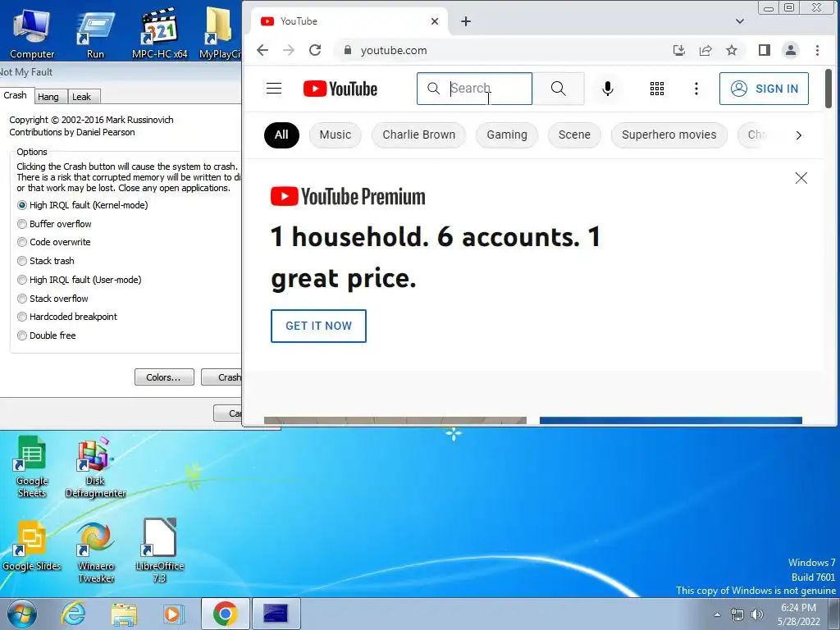Filter by Charlie Brown chip
The image size is (840, 630).
coord(419,135)
